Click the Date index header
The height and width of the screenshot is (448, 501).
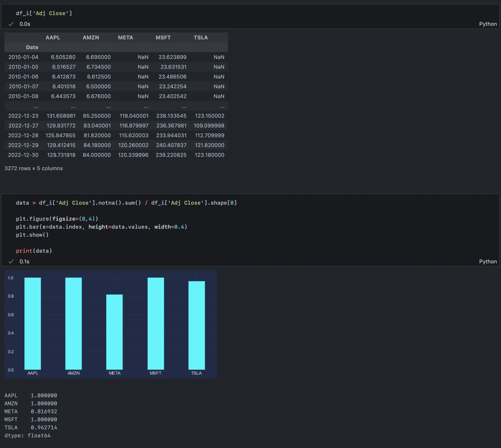[x=32, y=47]
